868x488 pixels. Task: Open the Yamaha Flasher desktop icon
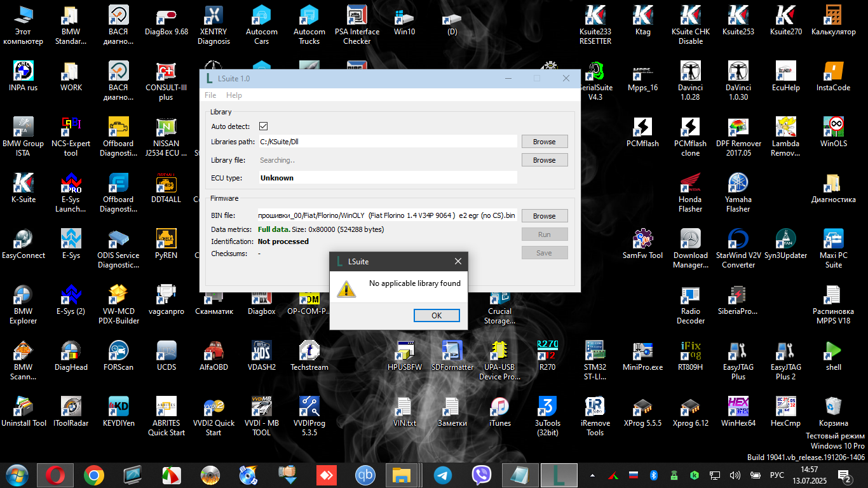click(738, 193)
